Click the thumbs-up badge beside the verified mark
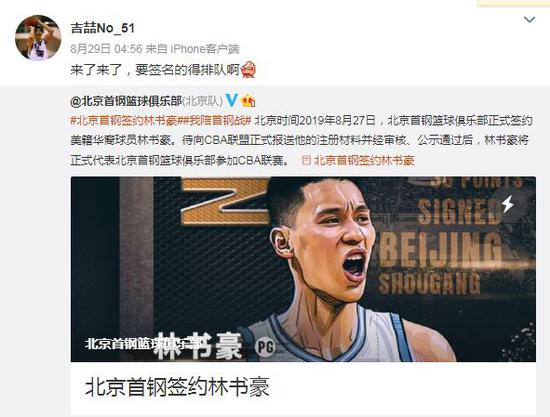Screen dimensions: 550x417 pyautogui.click(x=248, y=101)
